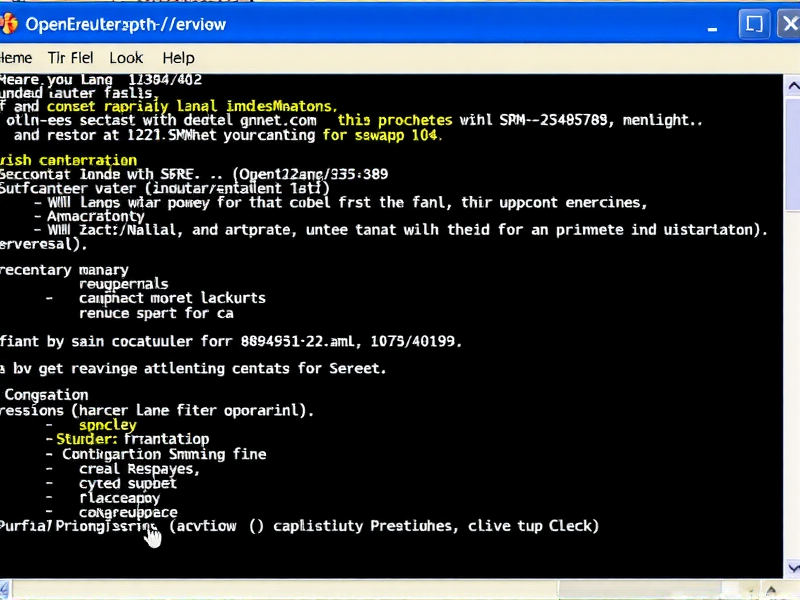The image size is (800, 600).
Task: Click the 'campnact moret lackurts' line
Action: (172, 298)
